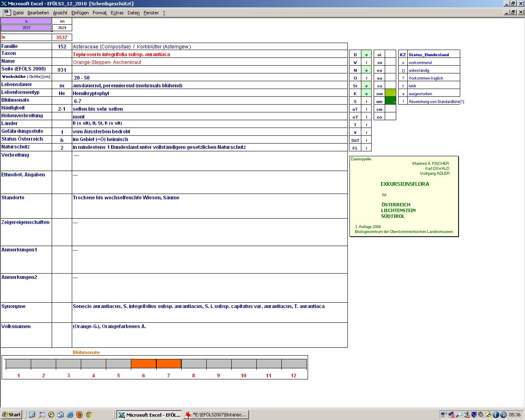The height and width of the screenshot is (420, 525).
Task: Click the orange month 6 bar
Action: (144, 363)
